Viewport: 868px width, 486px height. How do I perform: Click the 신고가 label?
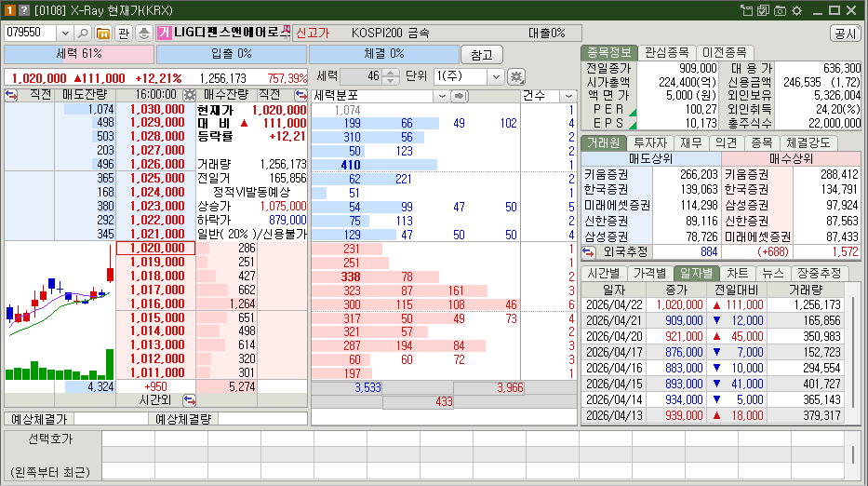pos(313,34)
